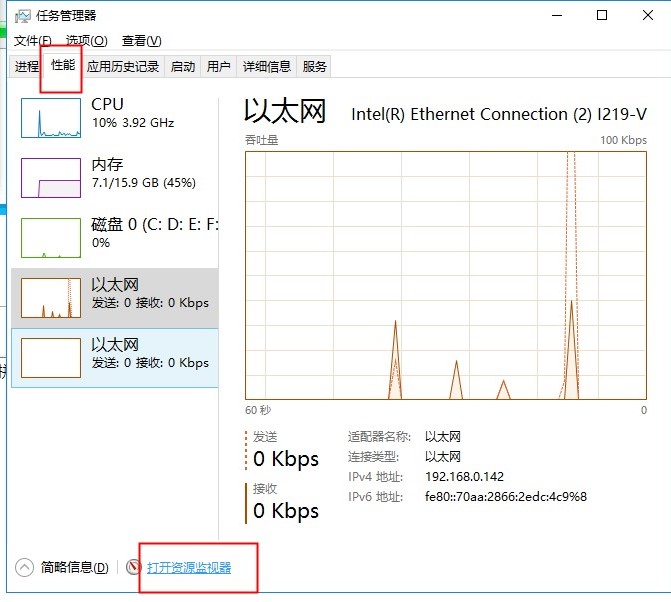This screenshot has width=671, height=602.
Task: Select the 内存 memory mini graph
Action: pos(51,178)
